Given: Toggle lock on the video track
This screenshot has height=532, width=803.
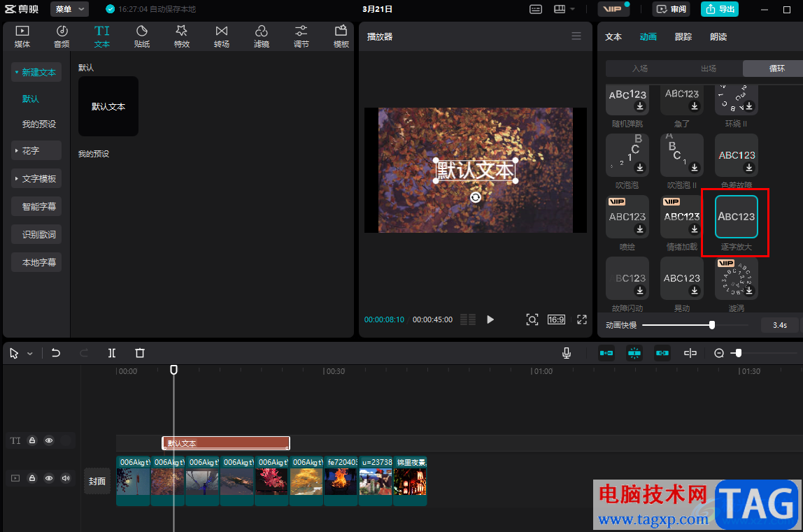Looking at the screenshot, I should point(32,478).
